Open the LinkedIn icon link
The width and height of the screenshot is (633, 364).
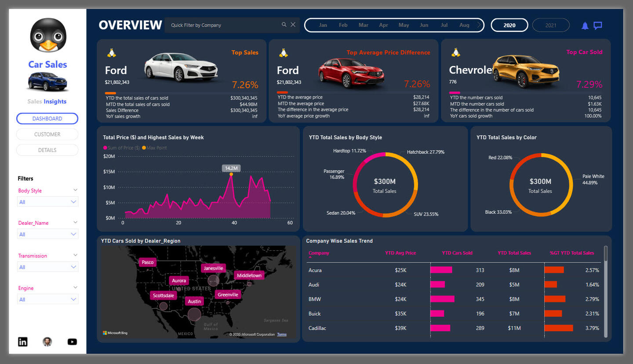[22, 342]
